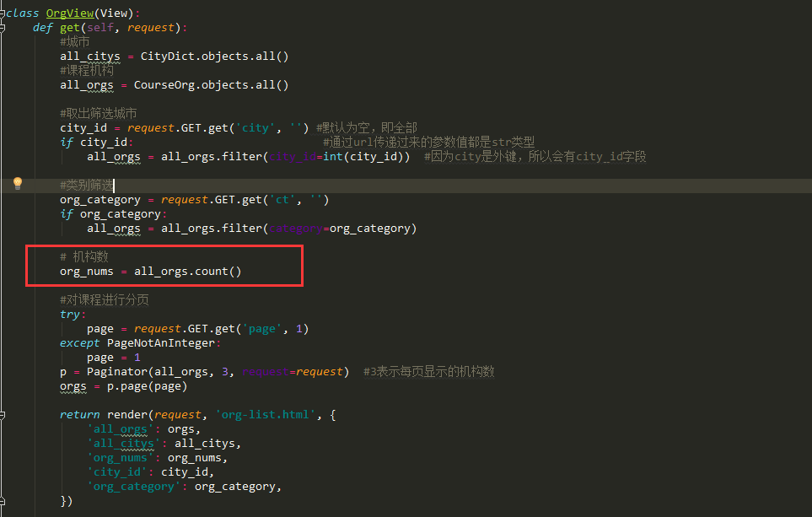Click the 'org_nums' dictionary key

pyautogui.click(x=120, y=458)
